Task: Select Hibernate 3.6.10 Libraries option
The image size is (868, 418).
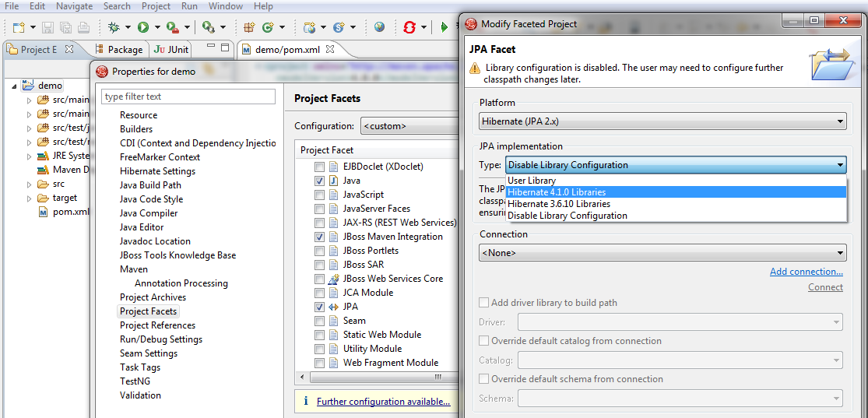Action: [x=676, y=204]
